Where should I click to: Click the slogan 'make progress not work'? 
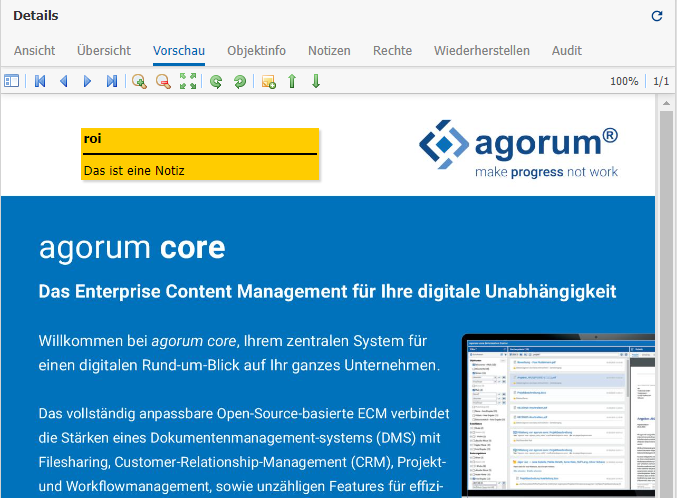[x=547, y=172]
